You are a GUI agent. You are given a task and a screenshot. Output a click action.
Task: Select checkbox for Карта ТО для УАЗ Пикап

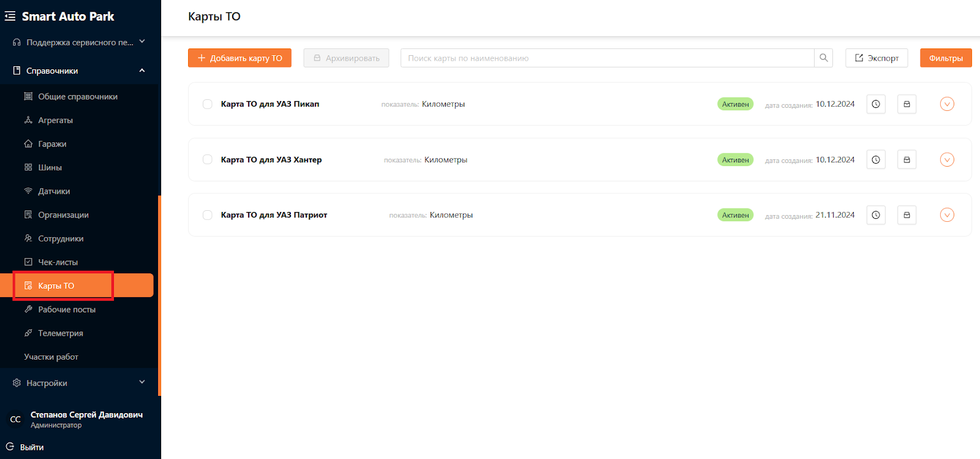[208, 104]
